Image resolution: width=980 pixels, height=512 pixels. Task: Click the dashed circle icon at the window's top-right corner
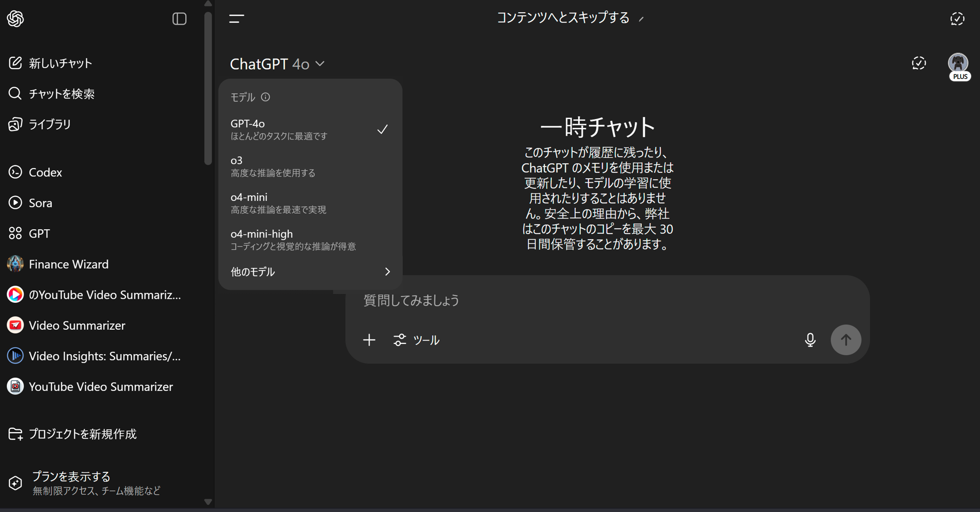957,19
